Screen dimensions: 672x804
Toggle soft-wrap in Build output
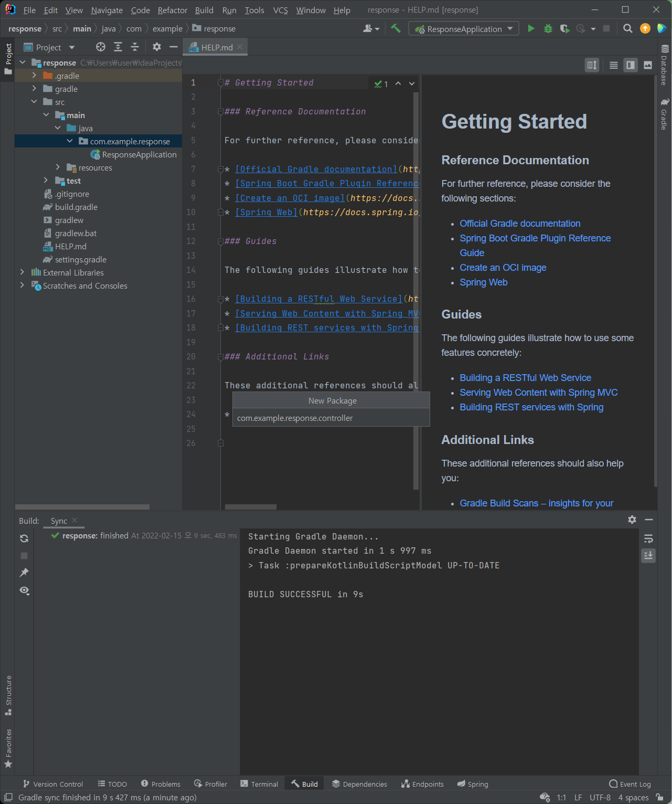click(648, 538)
